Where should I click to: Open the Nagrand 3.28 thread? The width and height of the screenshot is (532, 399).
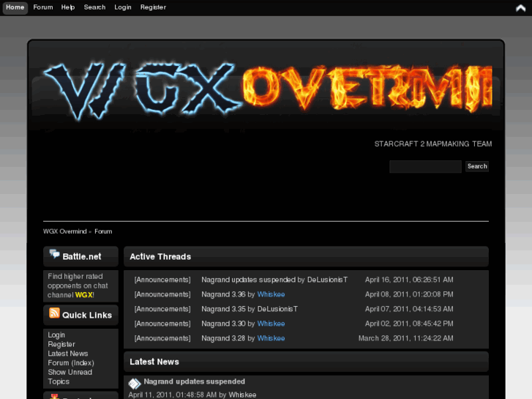pos(223,338)
